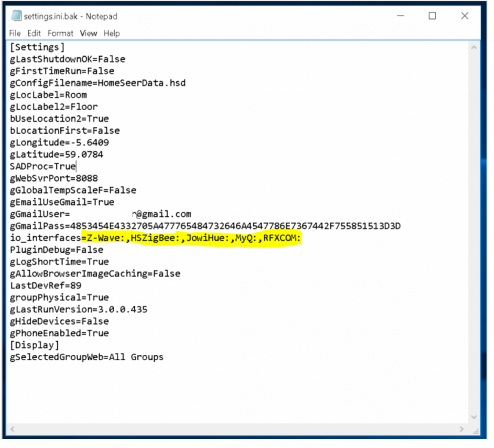Click the gWebSvrPort=8088 line
The image size is (494, 448).
pos(54,179)
